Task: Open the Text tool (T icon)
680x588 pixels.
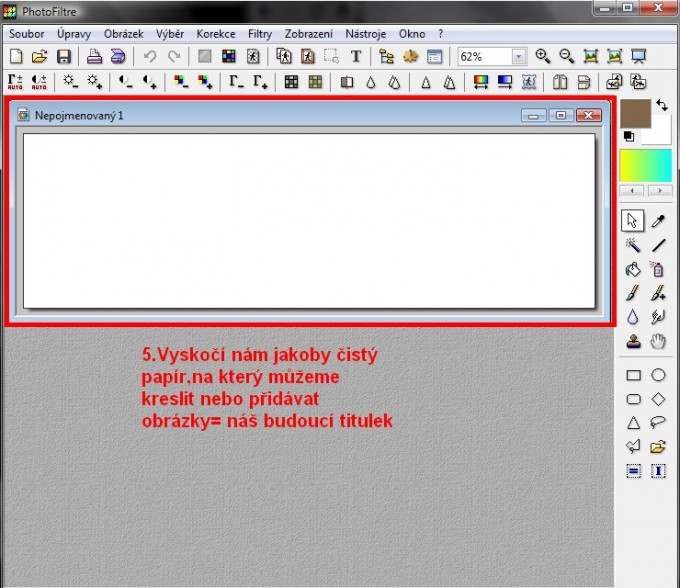Action: [x=356, y=56]
